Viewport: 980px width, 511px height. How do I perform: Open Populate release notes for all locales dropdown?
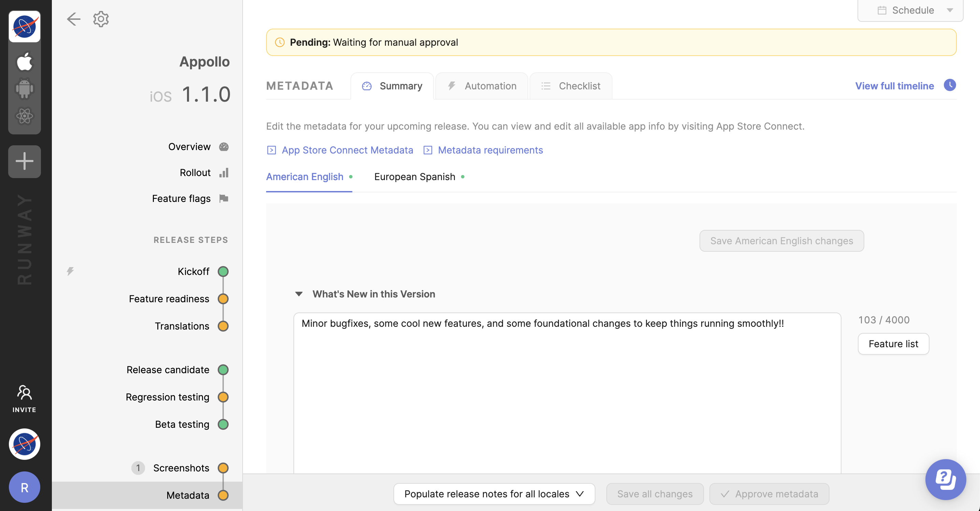tap(494, 494)
